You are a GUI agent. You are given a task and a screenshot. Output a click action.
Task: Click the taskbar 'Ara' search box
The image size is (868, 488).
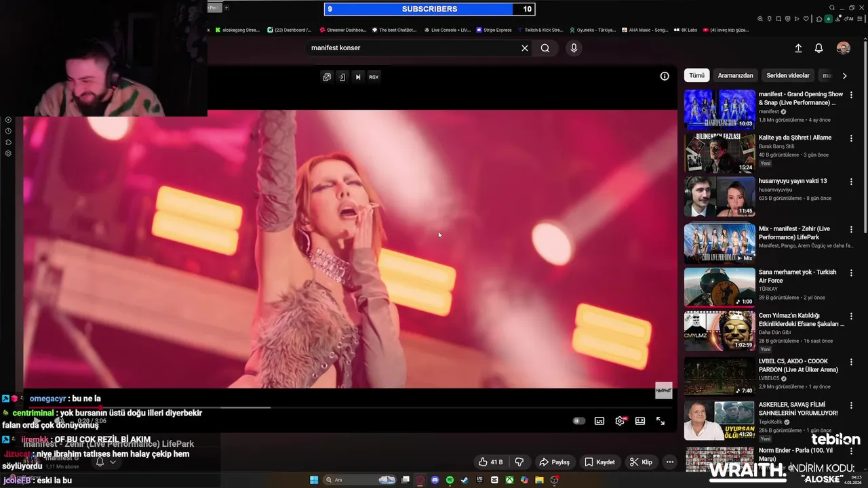pyautogui.click(x=358, y=480)
